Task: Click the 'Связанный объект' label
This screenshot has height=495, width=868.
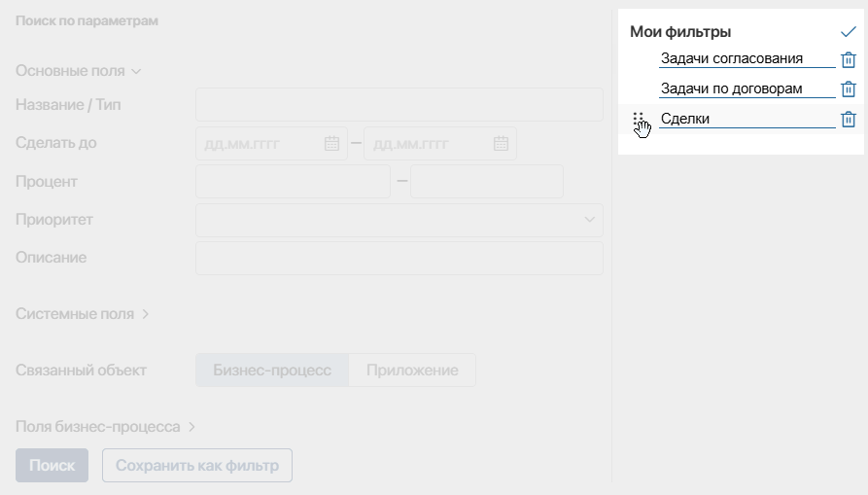Action: pos(81,370)
